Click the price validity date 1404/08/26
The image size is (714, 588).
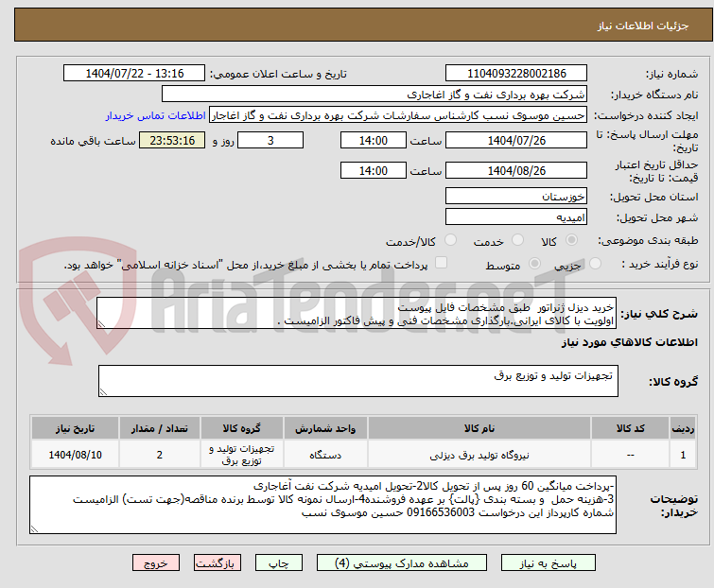pyautogui.click(x=516, y=170)
